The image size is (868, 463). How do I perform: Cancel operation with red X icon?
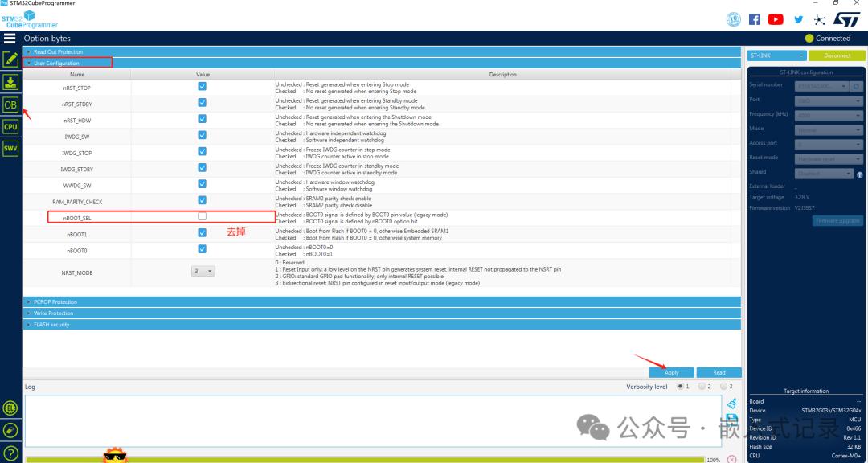[732, 459]
